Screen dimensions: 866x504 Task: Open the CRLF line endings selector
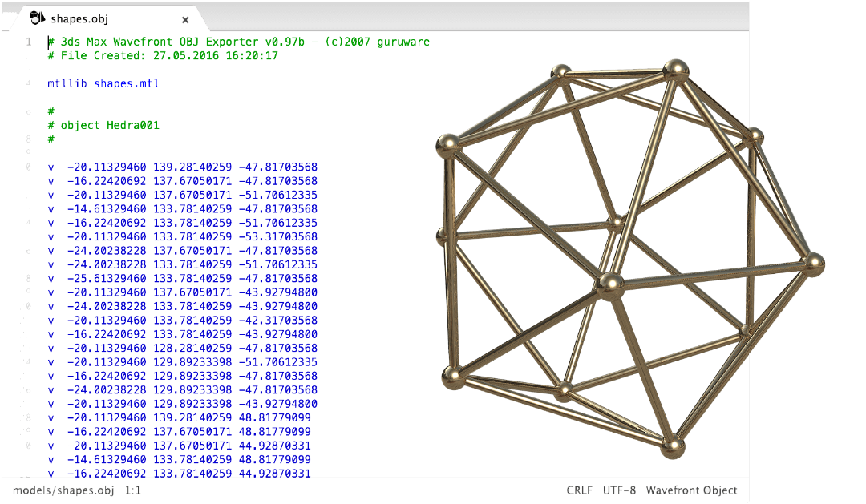point(579,490)
